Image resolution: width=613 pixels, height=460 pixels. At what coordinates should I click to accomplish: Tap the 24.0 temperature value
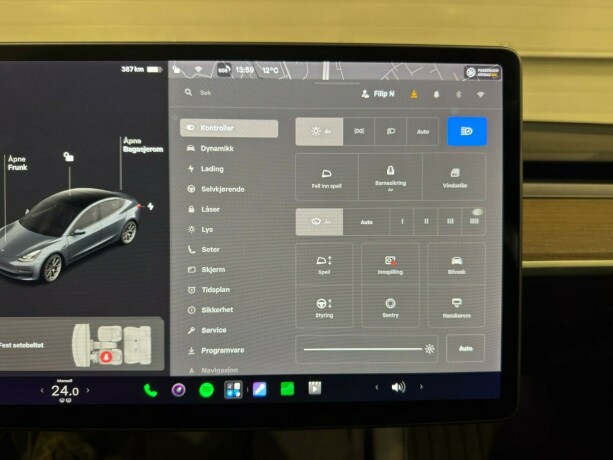coord(65,390)
